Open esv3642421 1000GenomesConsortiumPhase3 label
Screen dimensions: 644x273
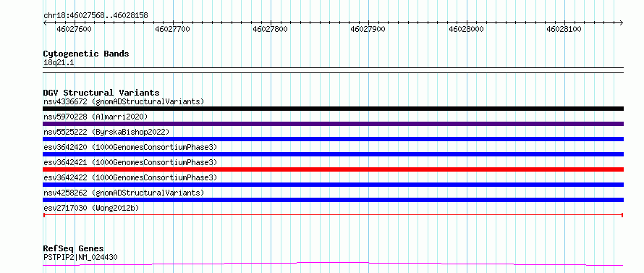(x=130, y=162)
